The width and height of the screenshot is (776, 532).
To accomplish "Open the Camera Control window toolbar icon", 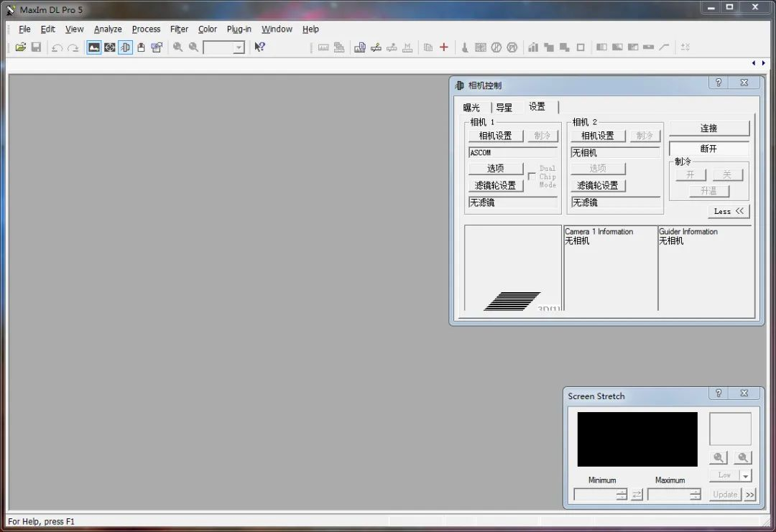I will [125, 47].
